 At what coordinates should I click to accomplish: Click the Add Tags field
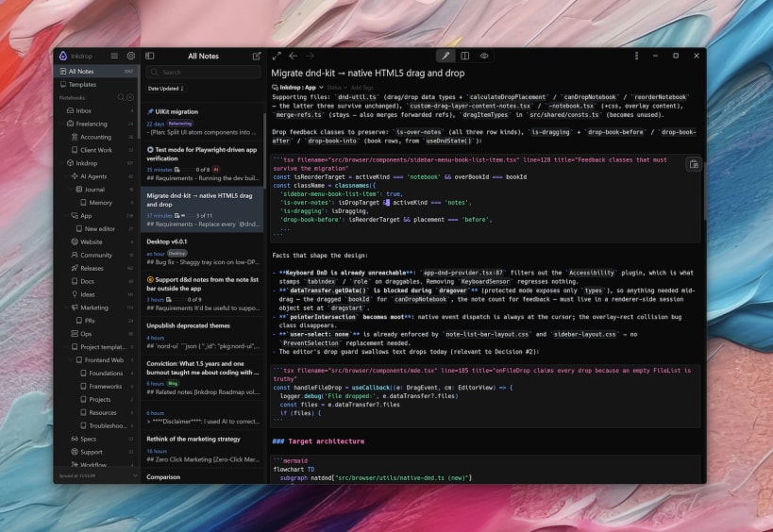click(362, 88)
